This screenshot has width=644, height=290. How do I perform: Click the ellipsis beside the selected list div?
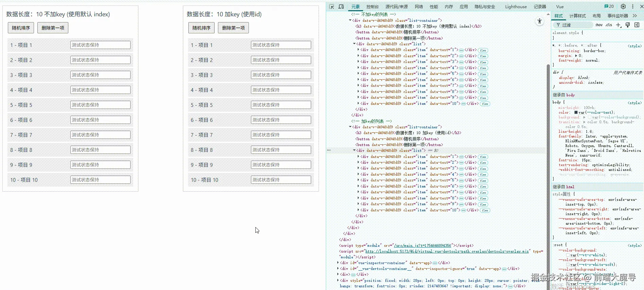click(328, 150)
